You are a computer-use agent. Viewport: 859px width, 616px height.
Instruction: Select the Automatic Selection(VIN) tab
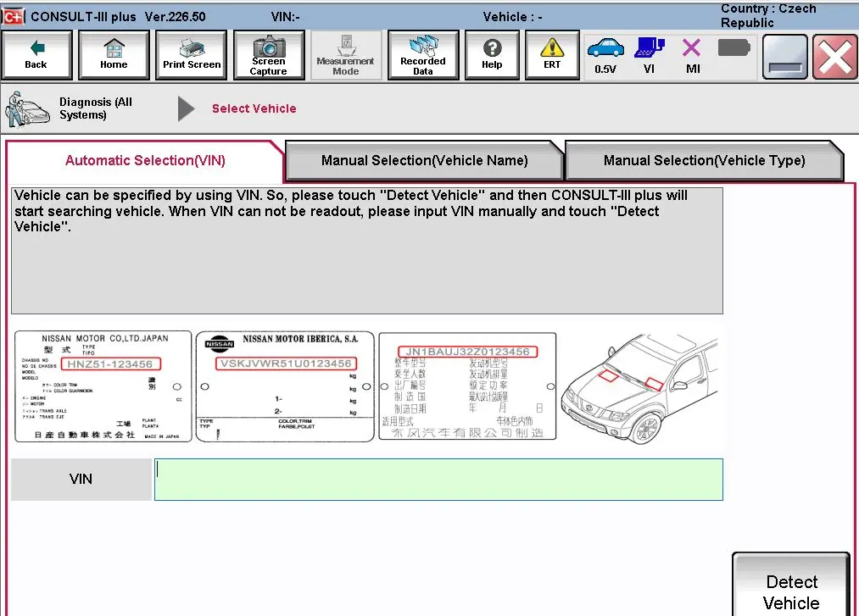click(x=144, y=160)
